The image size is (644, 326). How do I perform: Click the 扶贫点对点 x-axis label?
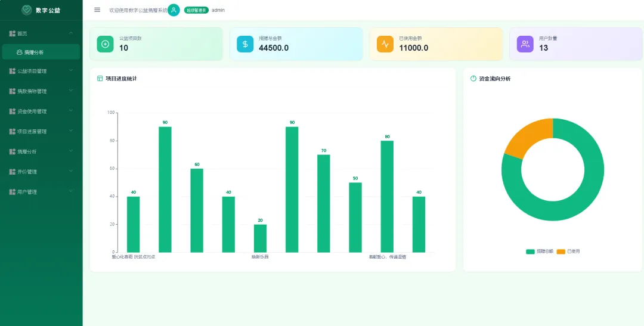[144, 257]
